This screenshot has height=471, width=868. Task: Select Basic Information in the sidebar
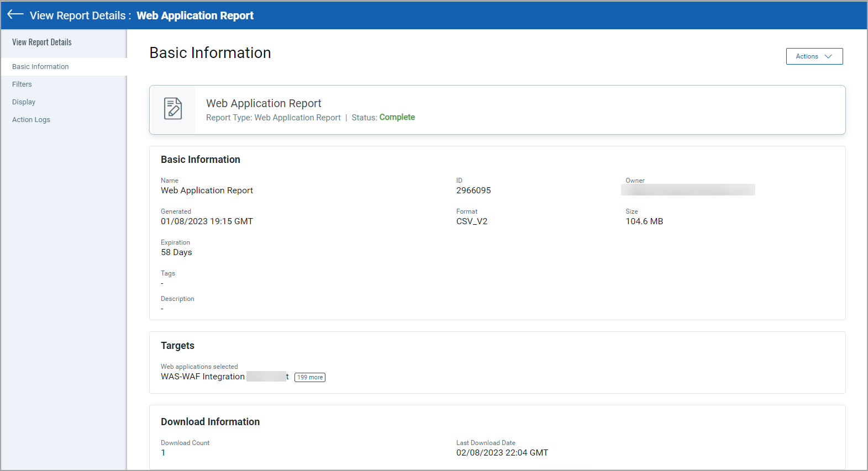pos(40,67)
